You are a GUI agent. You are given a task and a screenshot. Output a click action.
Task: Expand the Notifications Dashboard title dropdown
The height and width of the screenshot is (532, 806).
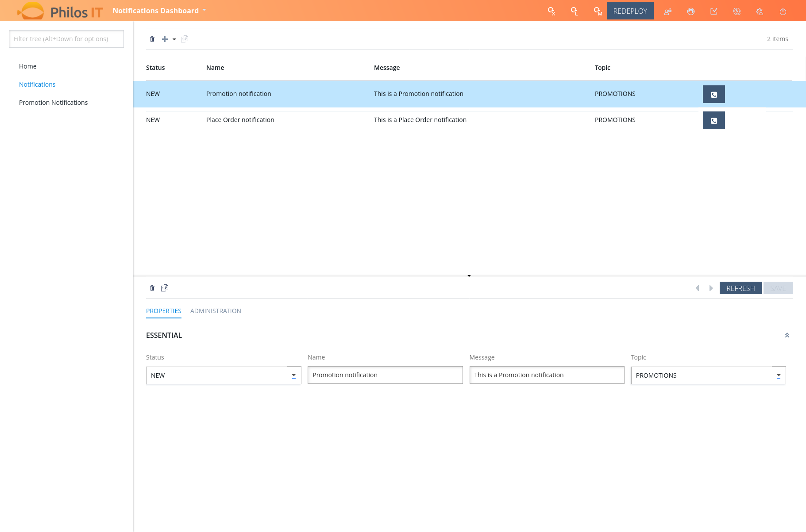coord(204,10)
